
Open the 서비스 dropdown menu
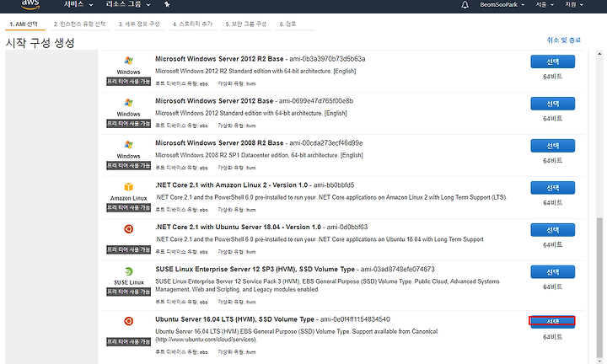(78, 5)
